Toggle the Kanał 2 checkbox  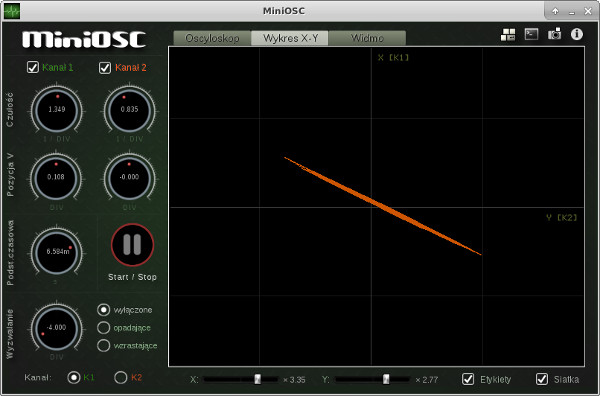pyautogui.click(x=105, y=68)
